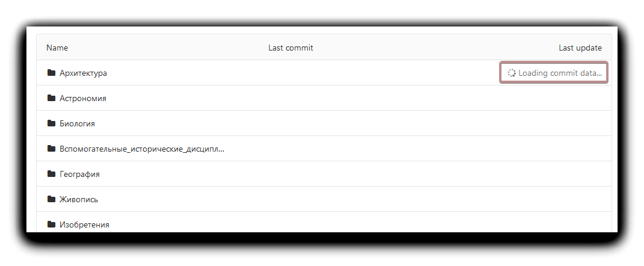644x266 pixels.
Task: Click the loading spinner icon
Action: [x=512, y=73]
